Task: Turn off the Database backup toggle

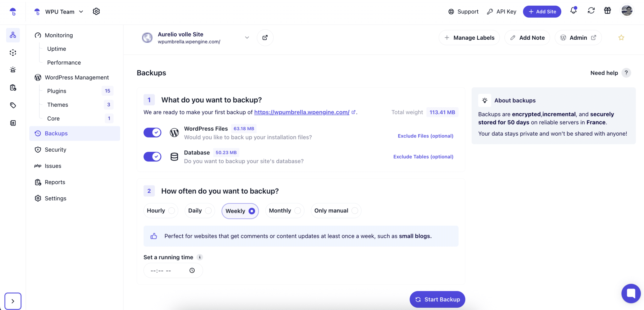Action: tap(153, 156)
